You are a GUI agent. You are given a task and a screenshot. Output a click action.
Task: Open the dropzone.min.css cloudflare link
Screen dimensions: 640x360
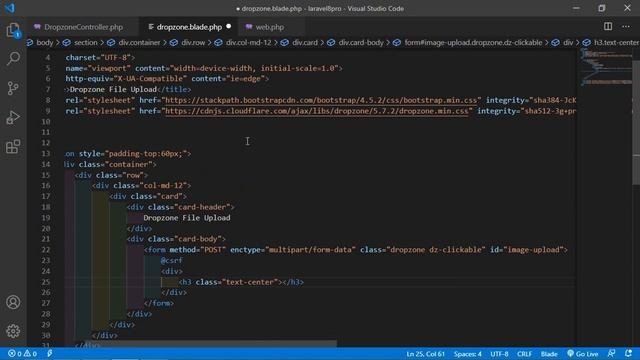coord(317,111)
